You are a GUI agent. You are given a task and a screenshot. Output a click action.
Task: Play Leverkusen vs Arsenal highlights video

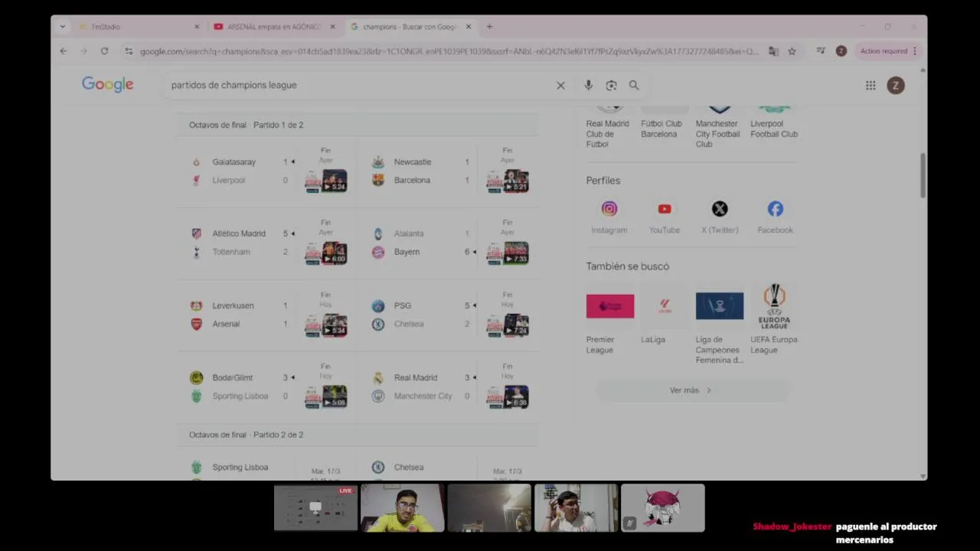[326, 325]
